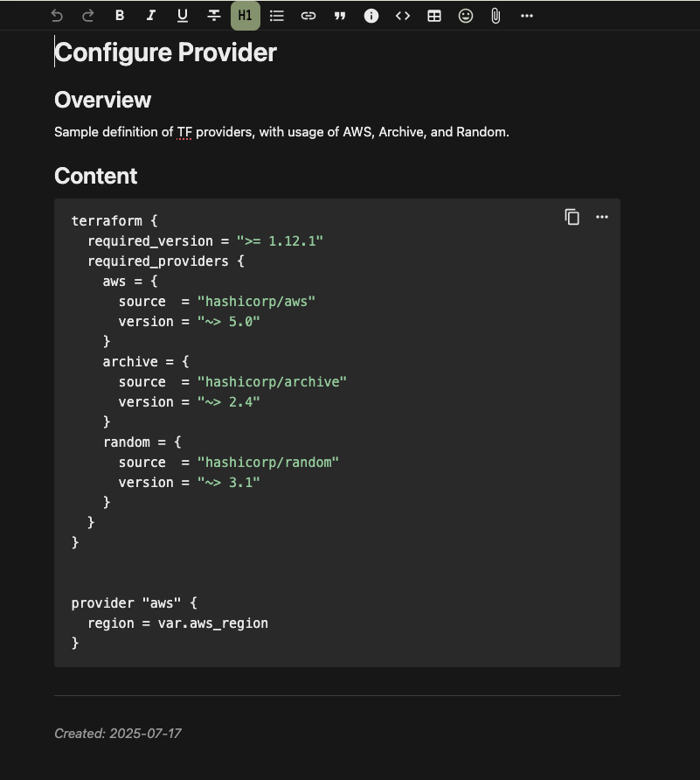Apply strikethrough formatting
The width and height of the screenshot is (700, 780).
click(x=214, y=16)
